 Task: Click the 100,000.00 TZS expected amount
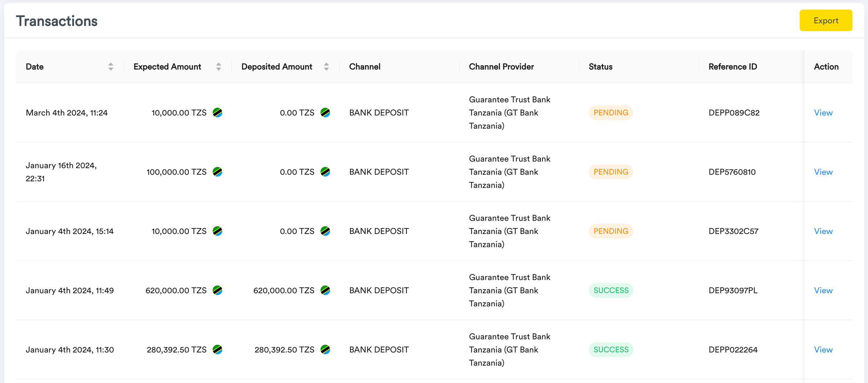click(x=176, y=172)
